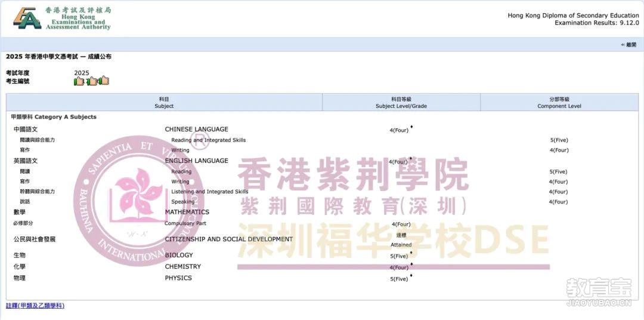Click the 考生編號 label
This screenshot has height=320, width=644.
pyautogui.click(x=18, y=81)
